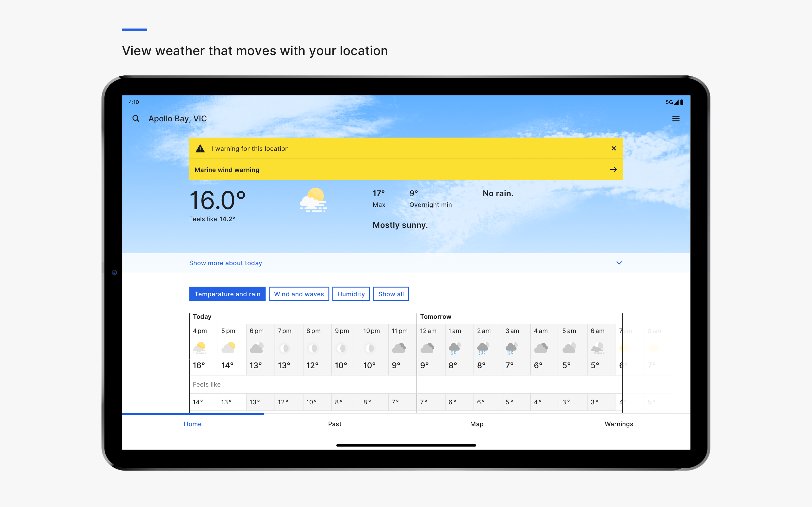Open the Warnings tab
The image size is (812, 507).
(619, 424)
